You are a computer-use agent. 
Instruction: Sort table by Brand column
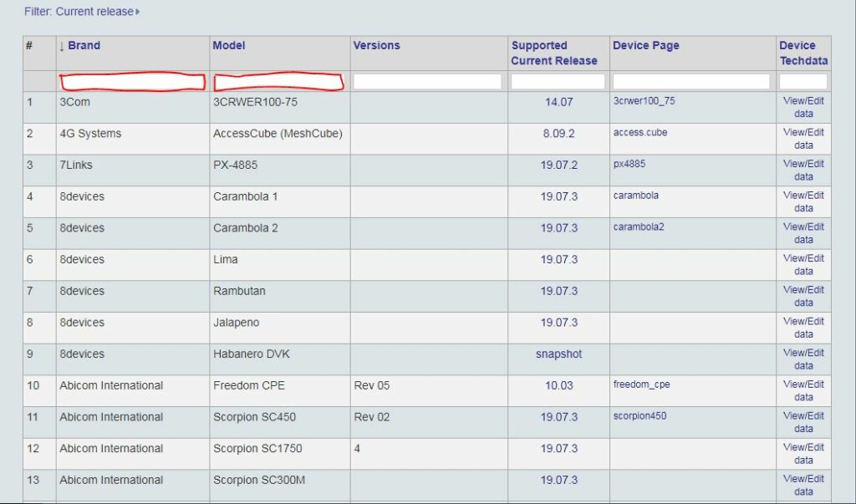point(84,45)
